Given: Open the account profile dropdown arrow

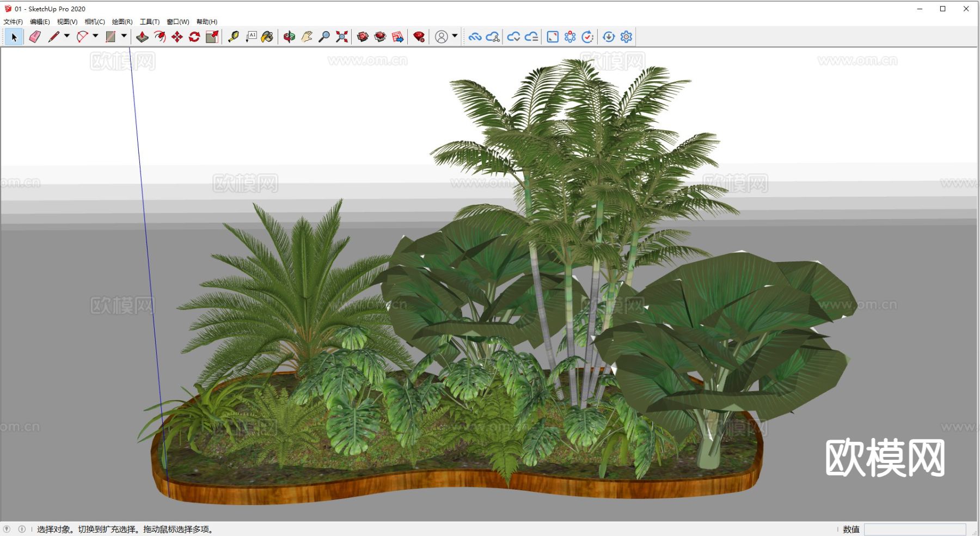Looking at the screenshot, I should [x=455, y=36].
